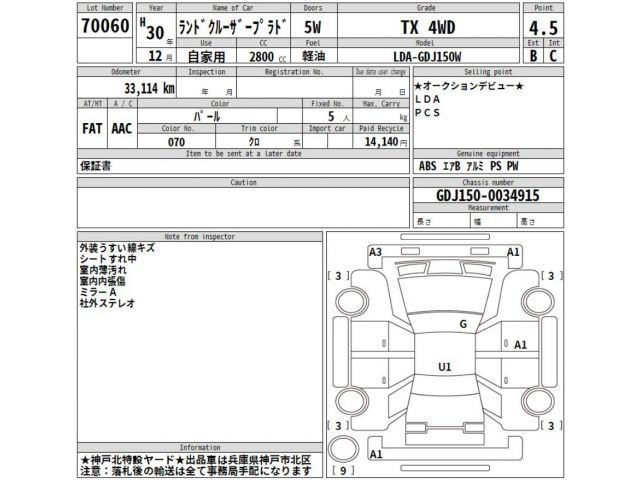This screenshot has width=640, height=480.
Task: Click the ★オークションデビュー★ selling point
Action: point(469,86)
